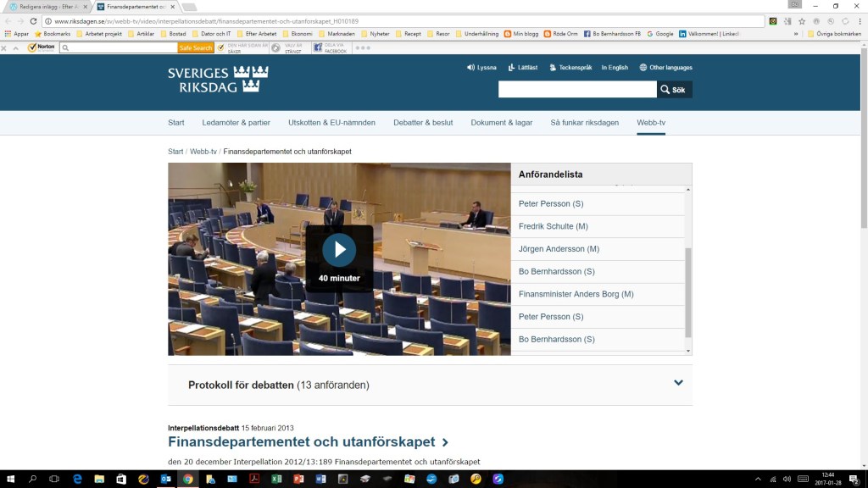Viewport: 868px width, 488px height.
Task: Click the Other languages globe icon
Action: 643,68
